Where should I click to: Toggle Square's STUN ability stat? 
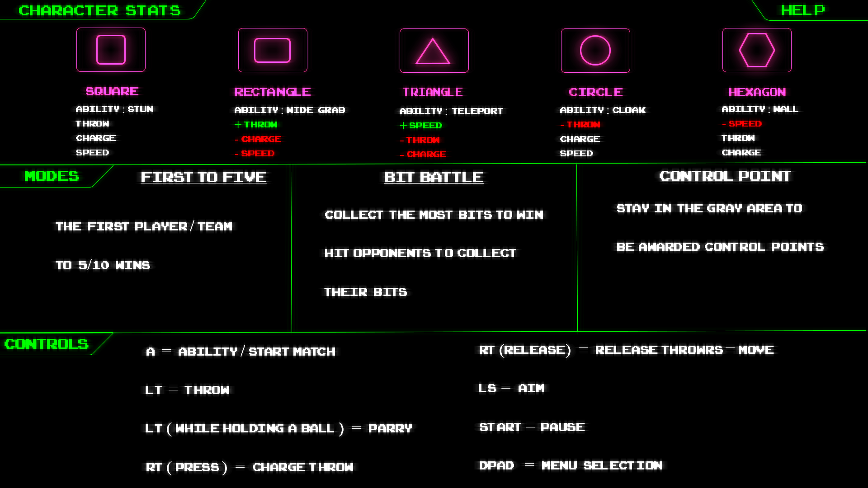coord(113,109)
